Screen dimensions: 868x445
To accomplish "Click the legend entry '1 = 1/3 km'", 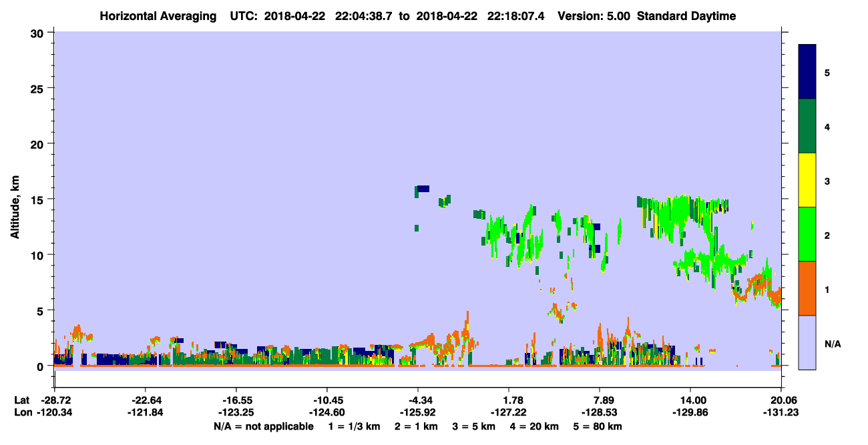I will [x=355, y=426].
